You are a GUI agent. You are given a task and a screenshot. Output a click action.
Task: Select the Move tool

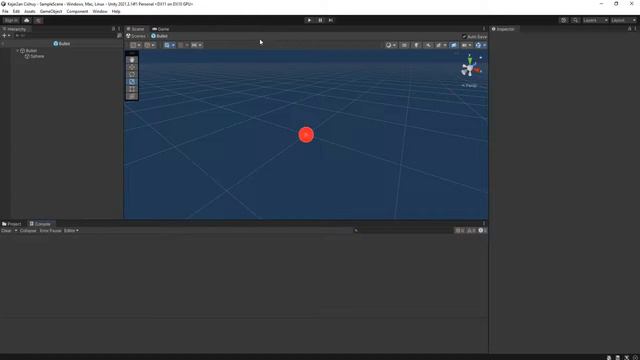132,67
